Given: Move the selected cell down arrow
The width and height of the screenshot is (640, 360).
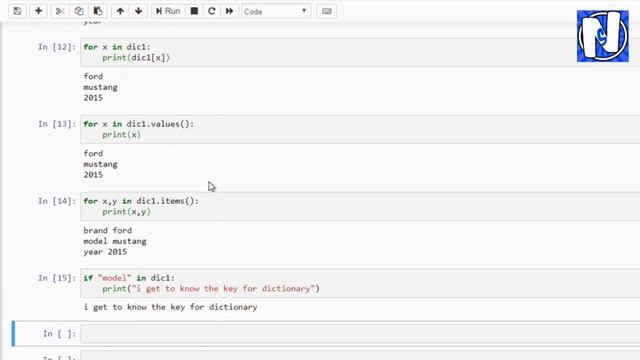Looking at the screenshot, I should [138, 11].
